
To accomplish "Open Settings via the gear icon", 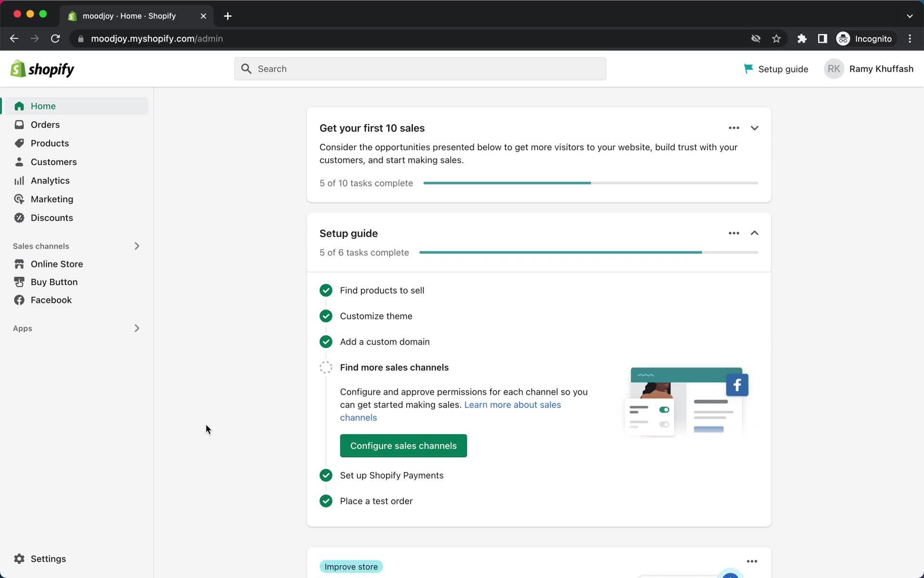I will click(19, 559).
